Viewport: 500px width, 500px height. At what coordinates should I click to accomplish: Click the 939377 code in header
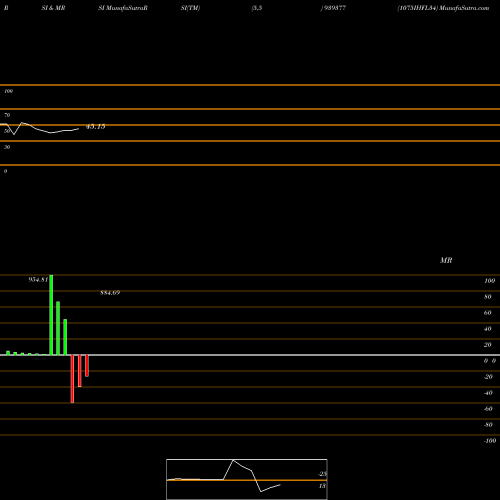[333, 8]
